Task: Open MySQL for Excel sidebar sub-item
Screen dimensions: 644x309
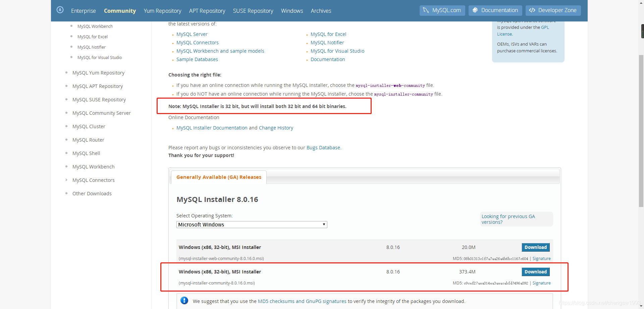Action: [x=92, y=37]
